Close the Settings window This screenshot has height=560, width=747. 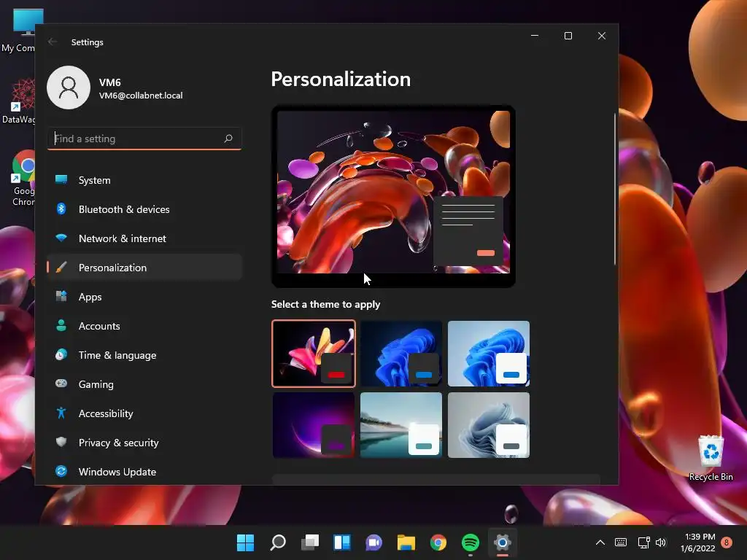click(602, 36)
